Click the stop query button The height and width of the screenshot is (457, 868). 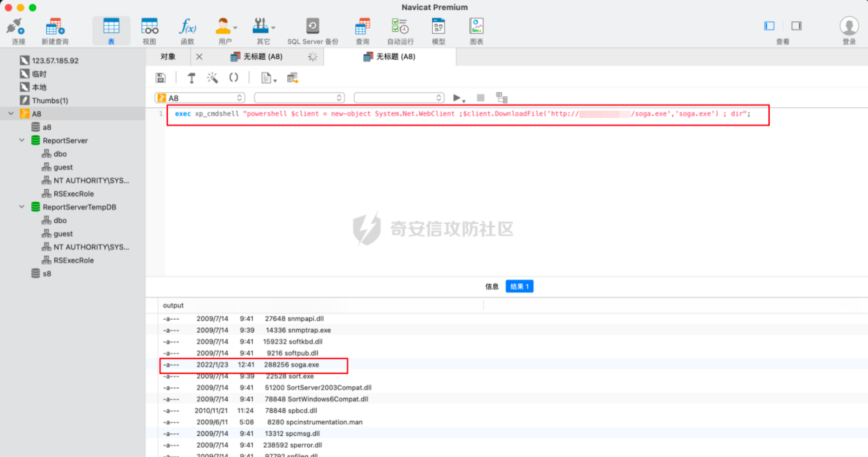pos(480,98)
